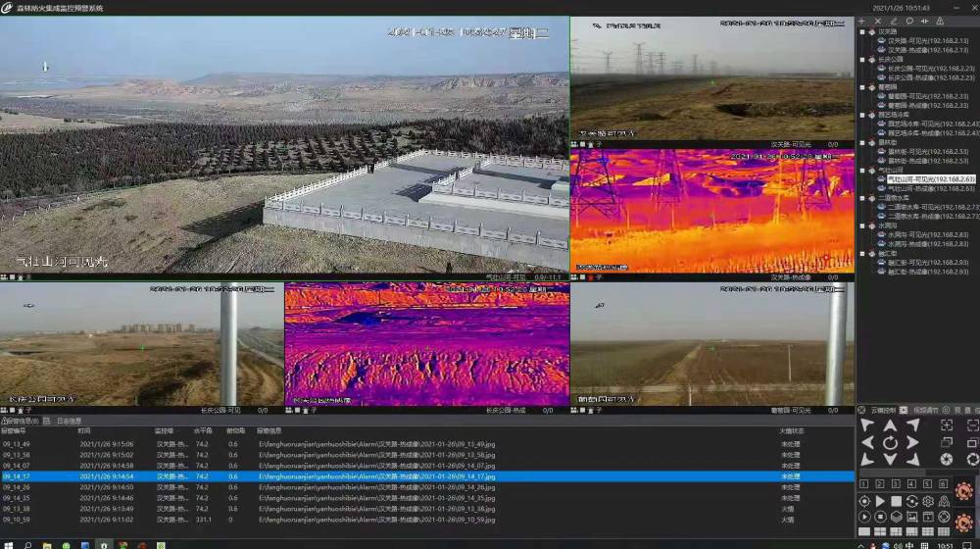Screen dimensions: 980x549
Task: Select PTZ preset number 3
Action: (896, 483)
